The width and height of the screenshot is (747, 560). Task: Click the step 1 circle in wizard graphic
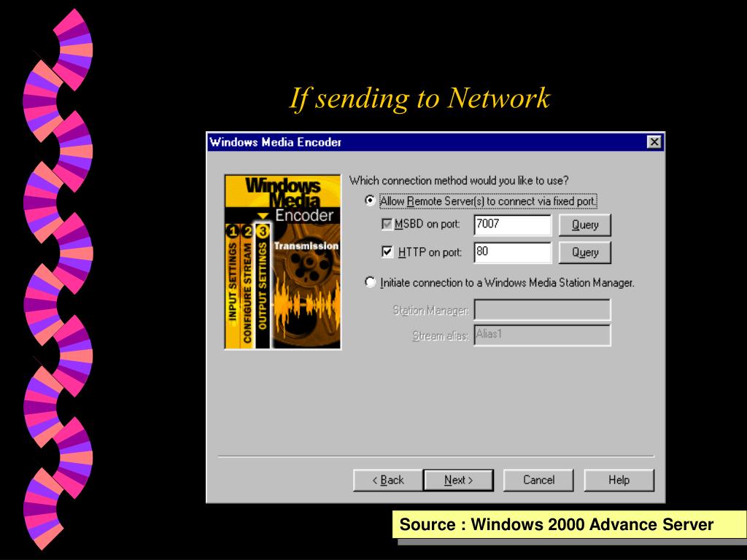tap(233, 232)
